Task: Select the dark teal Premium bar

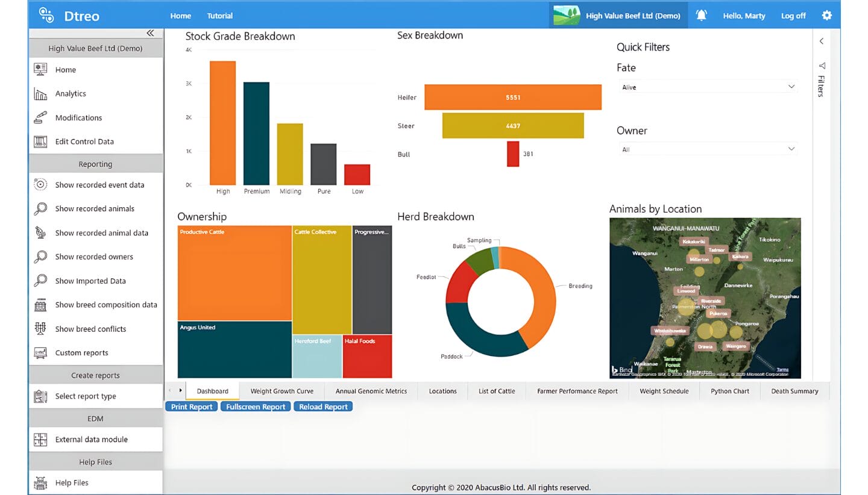Action: (257, 134)
